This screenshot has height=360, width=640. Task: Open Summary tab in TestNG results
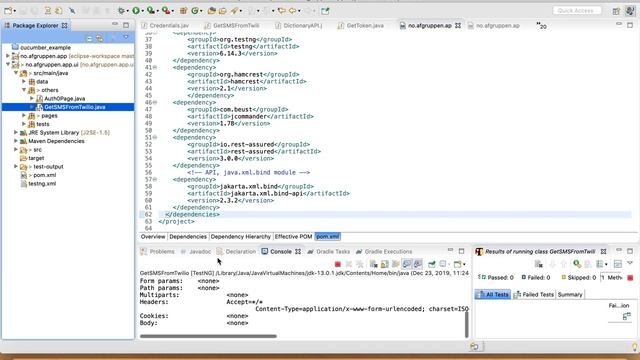[x=570, y=294]
